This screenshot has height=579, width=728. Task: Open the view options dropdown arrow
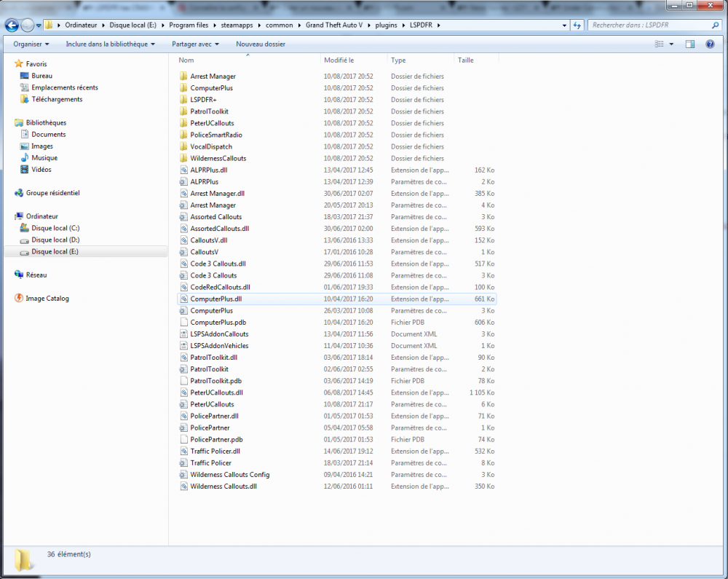(x=671, y=44)
